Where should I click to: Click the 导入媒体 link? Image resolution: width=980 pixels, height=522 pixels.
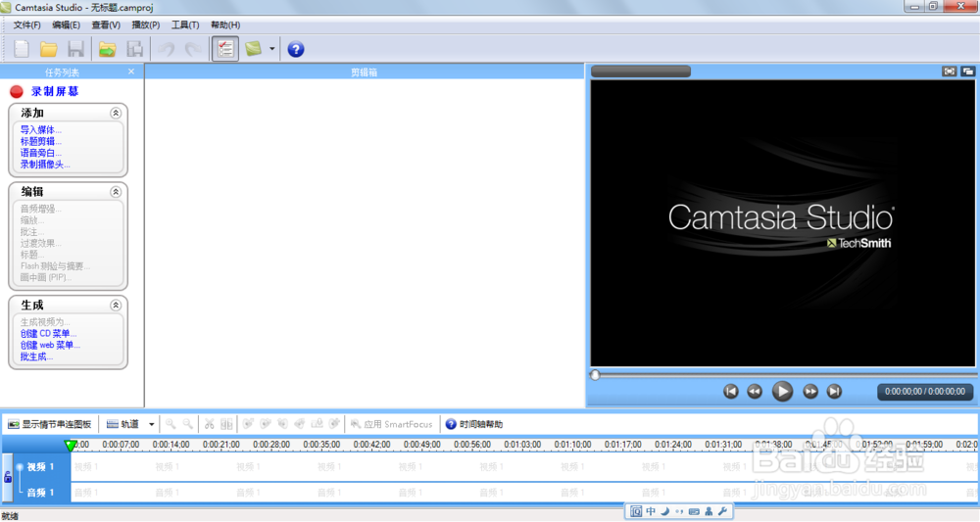pyautogui.click(x=40, y=130)
